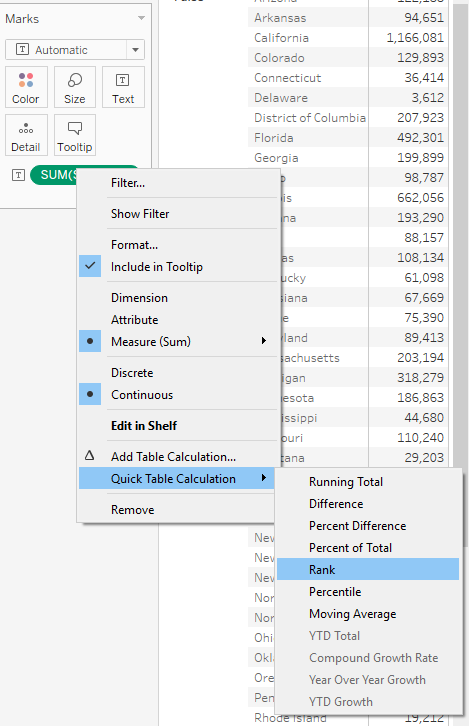This screenshot has height=726, width=472.
Task: Open Add Table Calculation... dialog
Action: 173,457
